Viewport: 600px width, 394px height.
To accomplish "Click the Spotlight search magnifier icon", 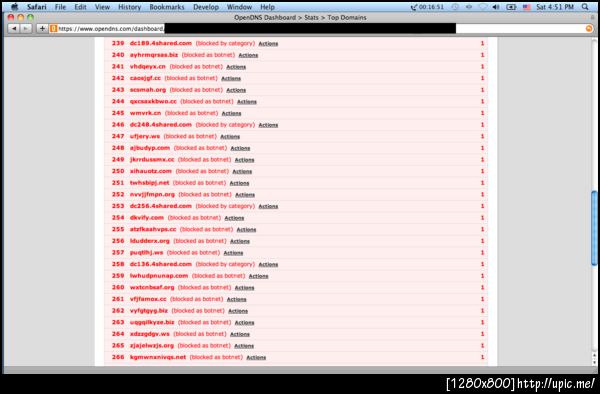I will coord(585,7).
